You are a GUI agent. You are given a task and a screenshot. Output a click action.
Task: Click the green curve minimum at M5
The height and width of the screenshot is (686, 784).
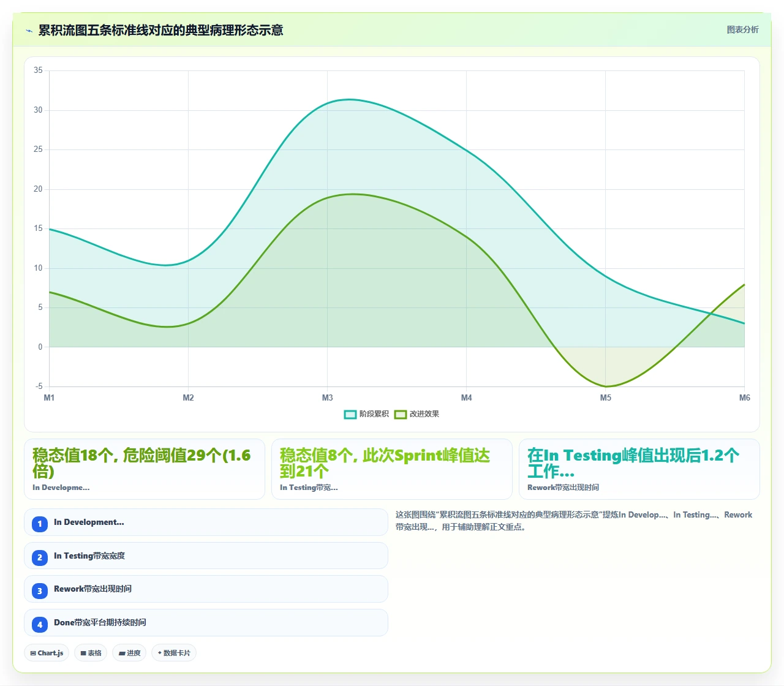605,386
